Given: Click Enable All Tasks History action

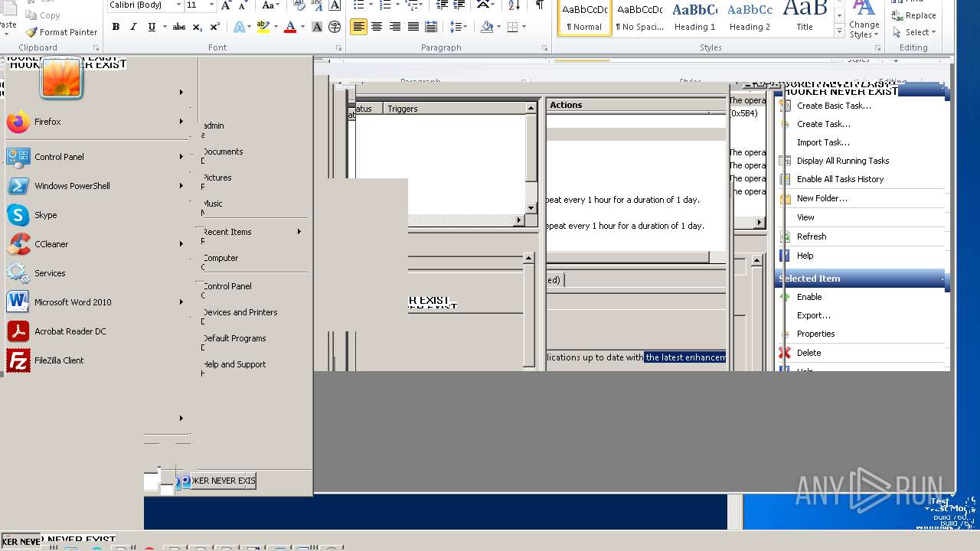Looking at the screenshot, I should (840, 179).
